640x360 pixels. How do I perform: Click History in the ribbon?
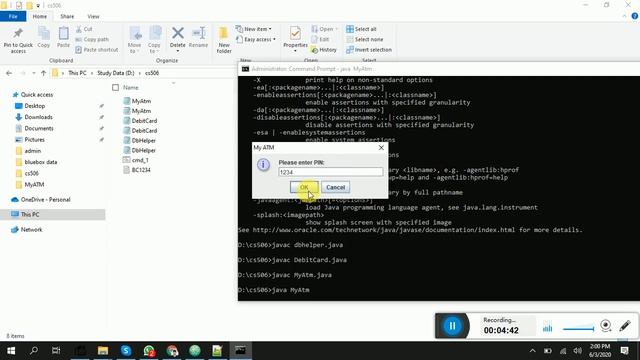coord(324,50)
